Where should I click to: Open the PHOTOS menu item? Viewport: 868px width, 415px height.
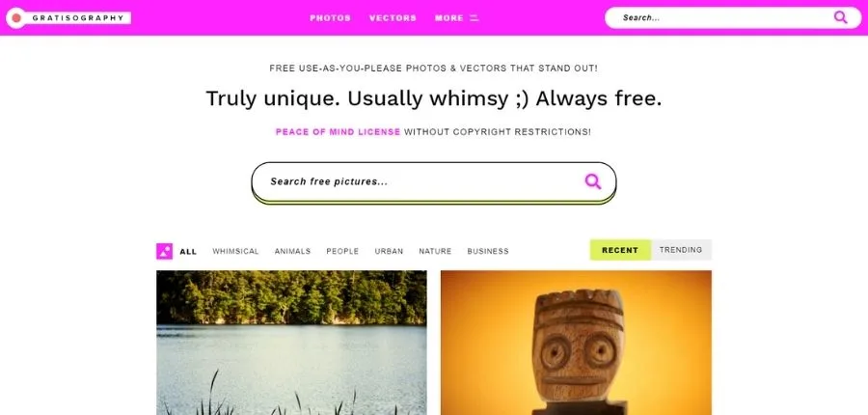tap(330, 18)
